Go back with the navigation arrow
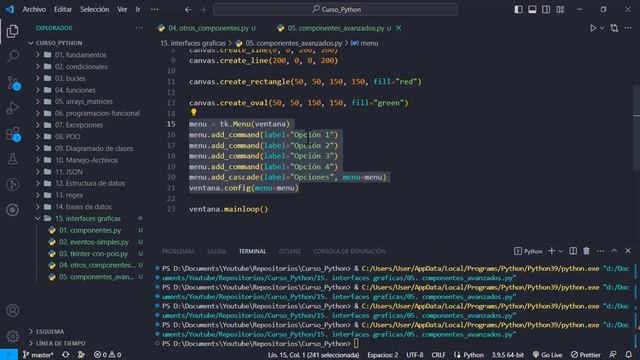 (188, 9)
